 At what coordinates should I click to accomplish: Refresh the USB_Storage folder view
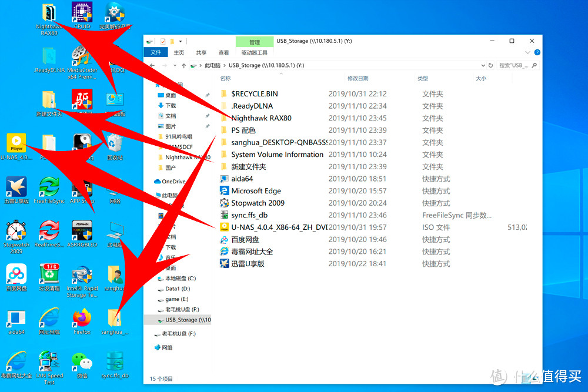tap(490, 65)
